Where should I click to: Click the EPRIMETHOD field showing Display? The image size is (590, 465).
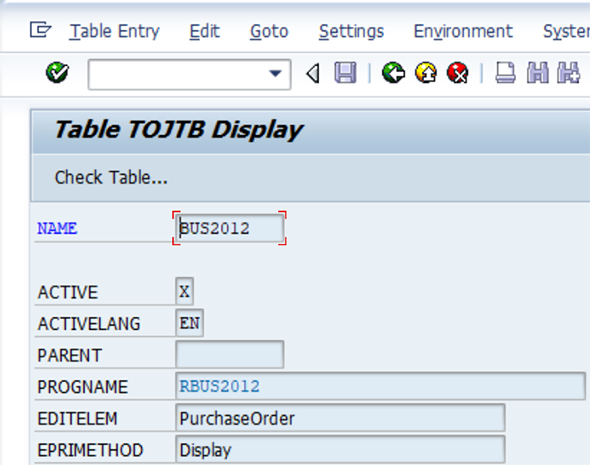(340, 449)
